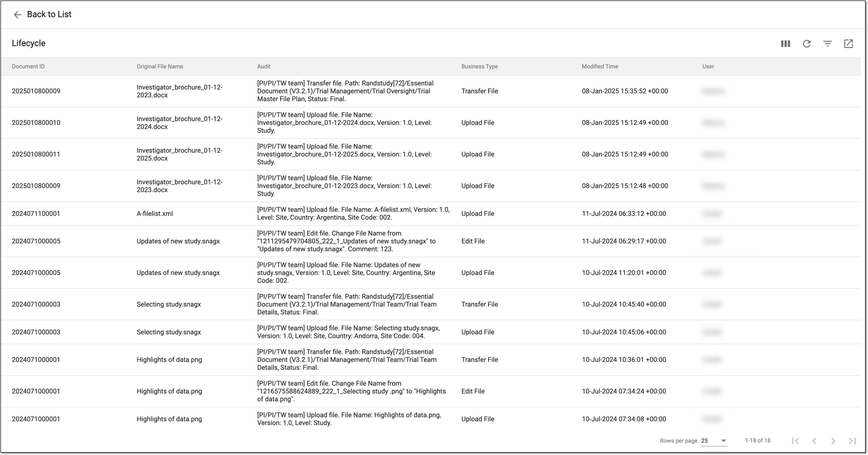Viewport: 868px width, 455px height.
Task: Click Modified Time 08-Jan-2025 15:12:48
Action: click(625, 186)
